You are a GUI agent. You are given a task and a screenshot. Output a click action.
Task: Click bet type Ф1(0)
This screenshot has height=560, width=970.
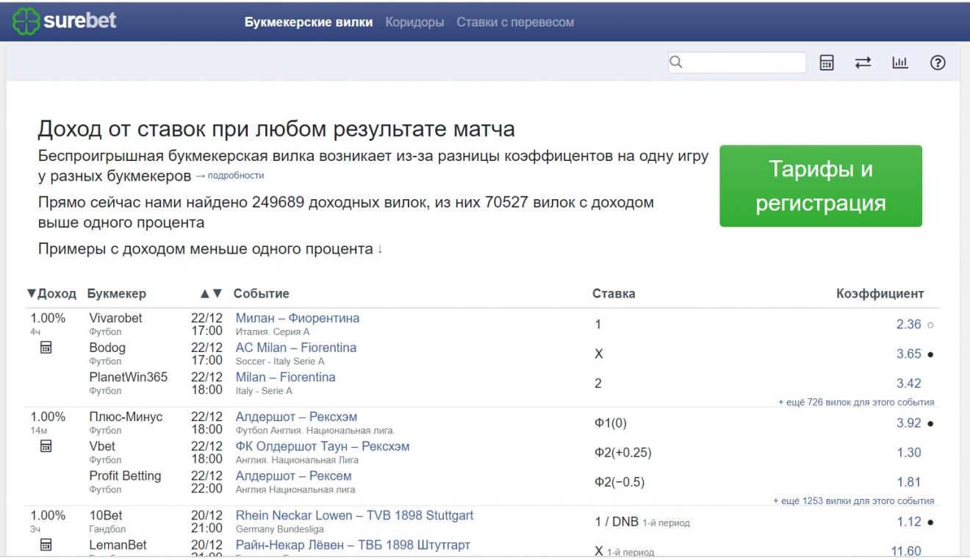[611, 423]
